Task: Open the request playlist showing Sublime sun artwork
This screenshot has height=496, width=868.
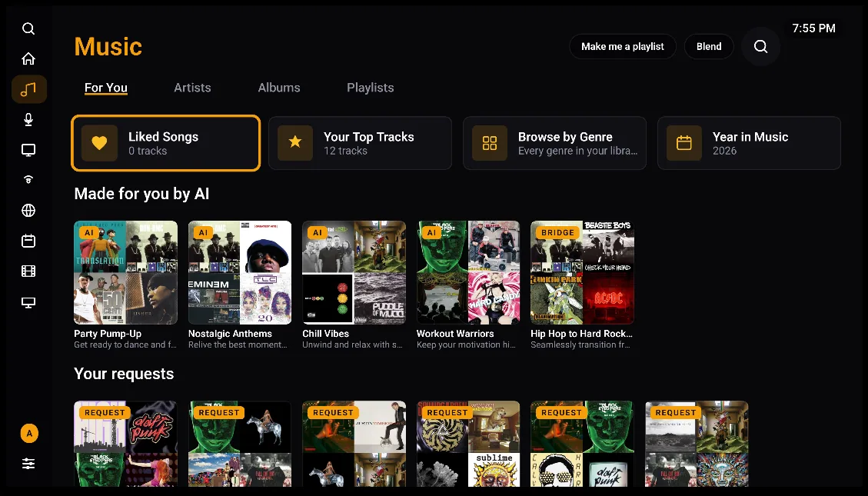Action: tap(468, 444)
